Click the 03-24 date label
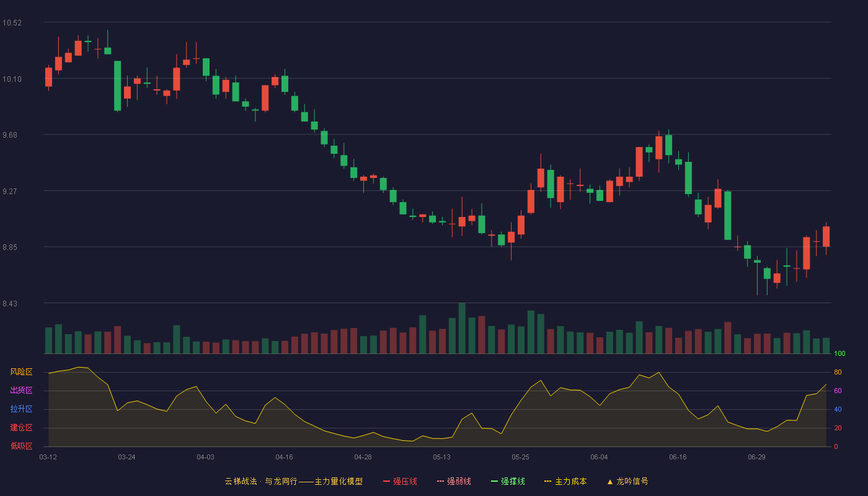The width and height of the screenshot is (868, 496). [x=126, y=457]
